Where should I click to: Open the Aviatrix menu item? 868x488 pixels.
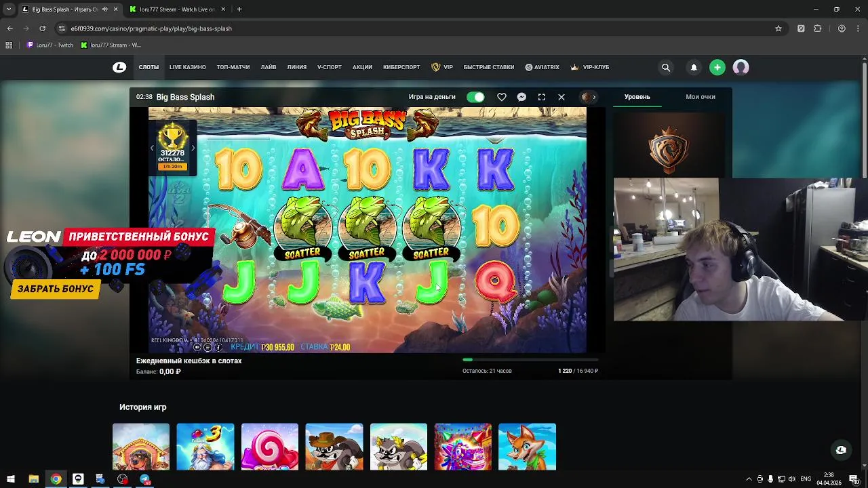542,67
